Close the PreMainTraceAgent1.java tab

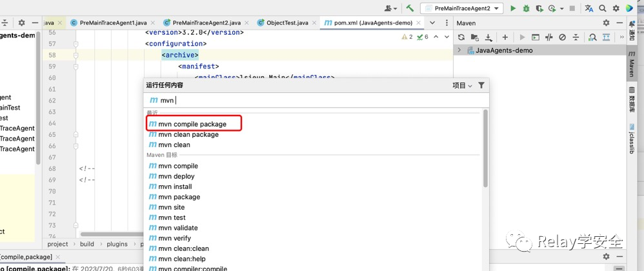point(153,23)
